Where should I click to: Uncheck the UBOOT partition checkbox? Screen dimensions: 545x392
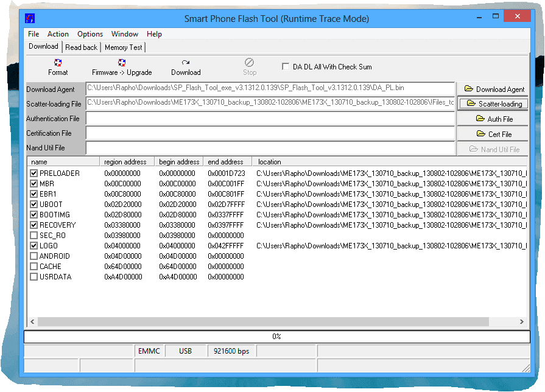(x=33, y=205)
